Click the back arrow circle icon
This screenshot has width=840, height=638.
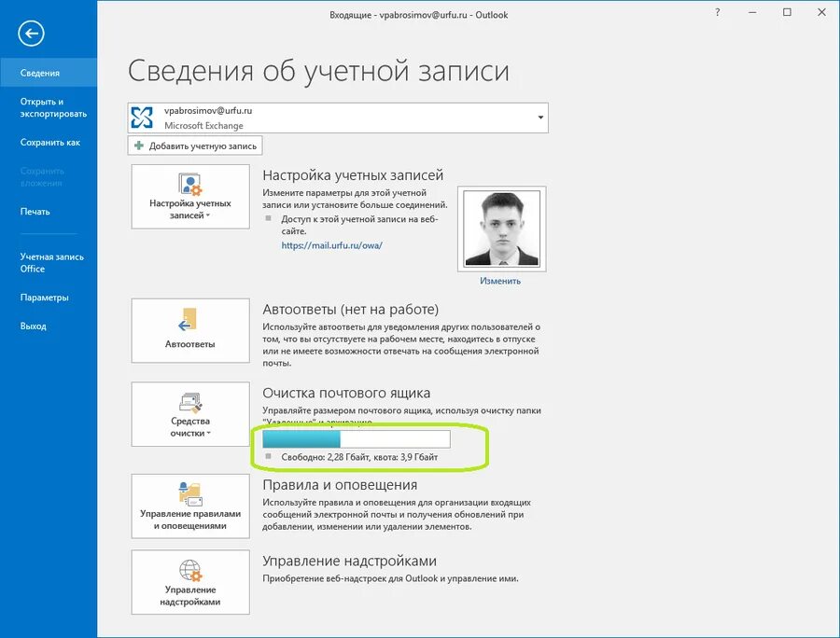pos(31,34)
